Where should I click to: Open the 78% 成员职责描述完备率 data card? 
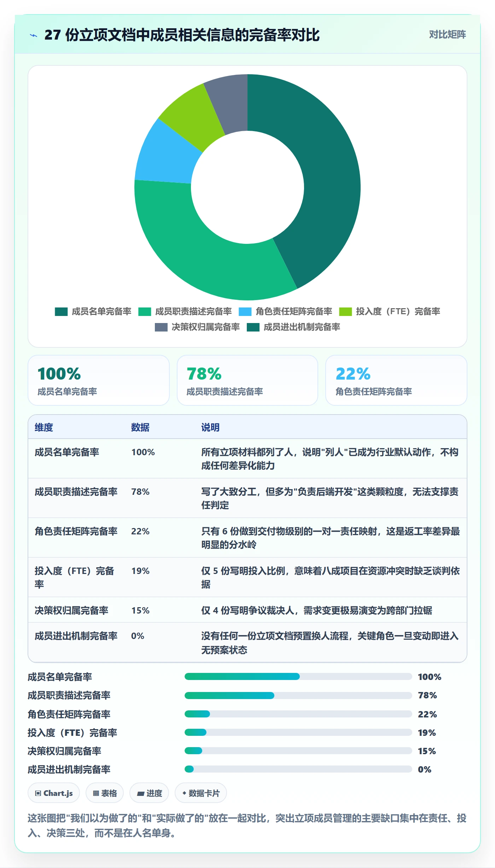[x=248, y=380]
